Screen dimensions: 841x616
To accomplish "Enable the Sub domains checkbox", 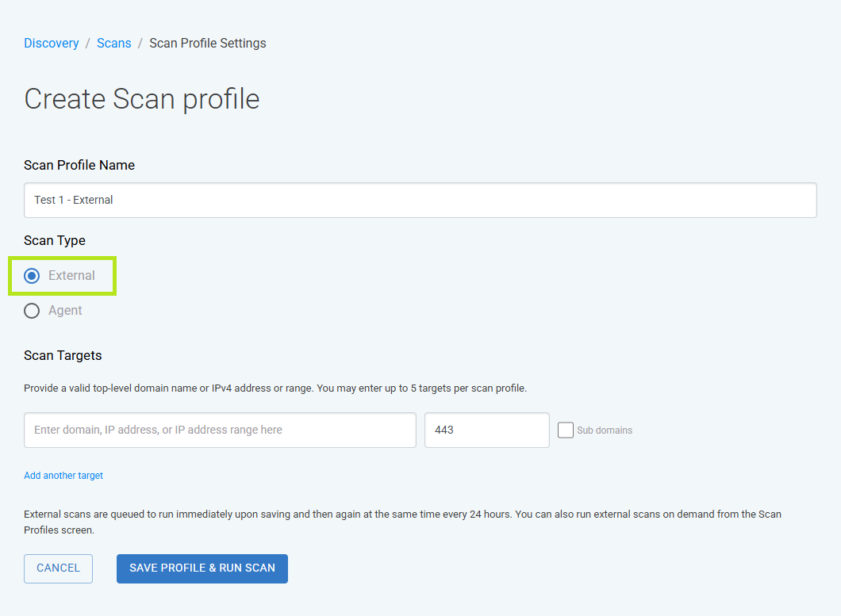I will [x=566, y=430].
